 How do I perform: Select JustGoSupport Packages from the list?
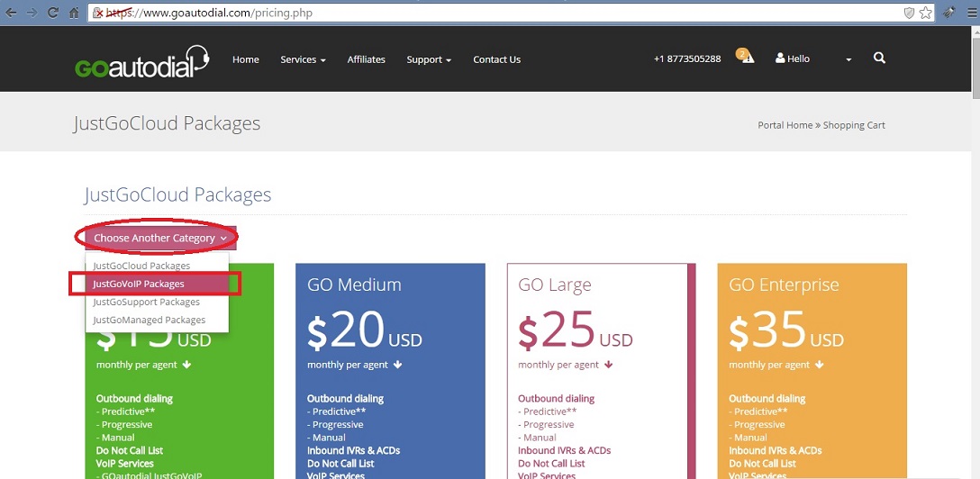coord(146,302)
